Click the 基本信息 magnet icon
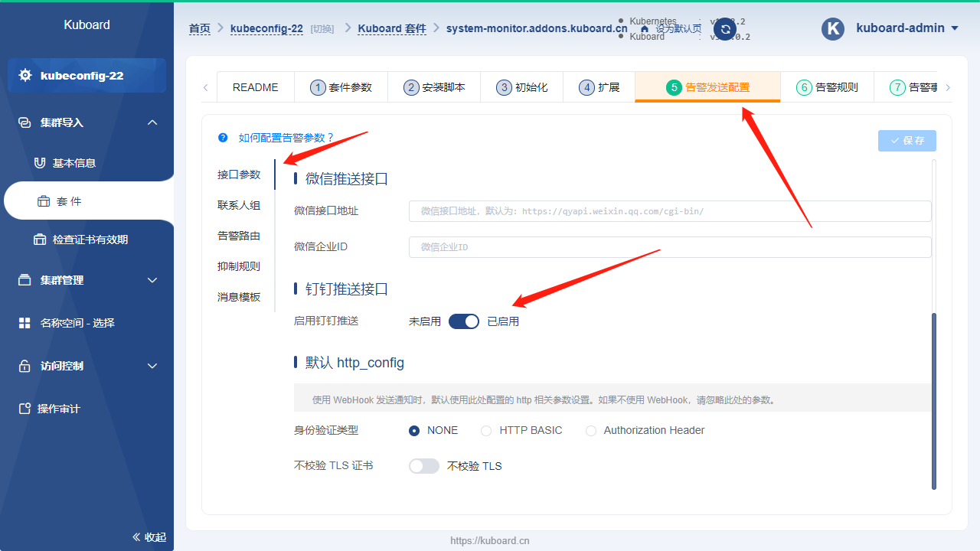Screen dimensions: 980x551 coord(40,163)
